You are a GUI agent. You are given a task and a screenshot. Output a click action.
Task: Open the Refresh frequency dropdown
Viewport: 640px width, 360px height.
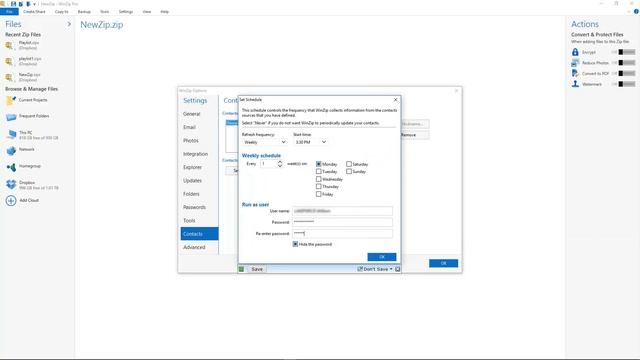[x=264, y=142]
